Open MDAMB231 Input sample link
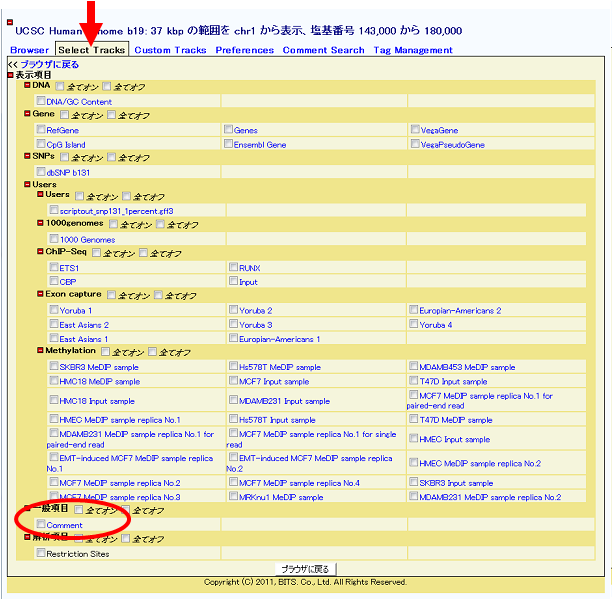This screenshot has height=600, width=612. coord(285,401)
